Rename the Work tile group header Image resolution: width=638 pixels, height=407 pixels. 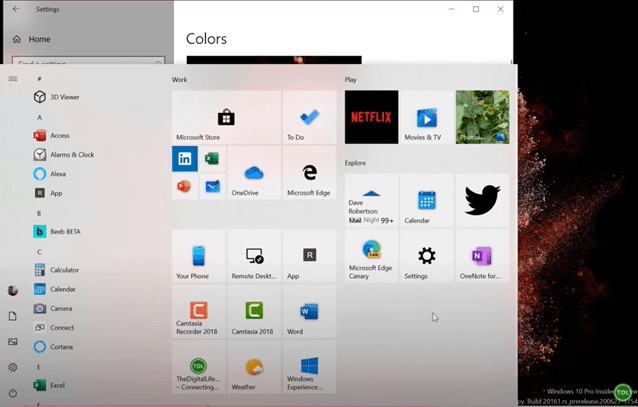click(179, 80)
